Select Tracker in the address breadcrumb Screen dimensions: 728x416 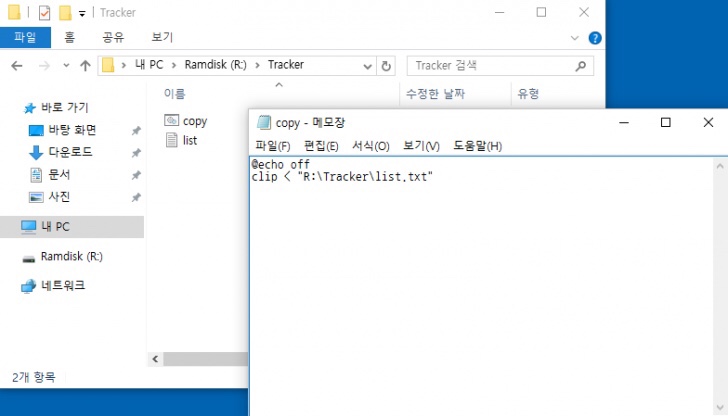286,65
